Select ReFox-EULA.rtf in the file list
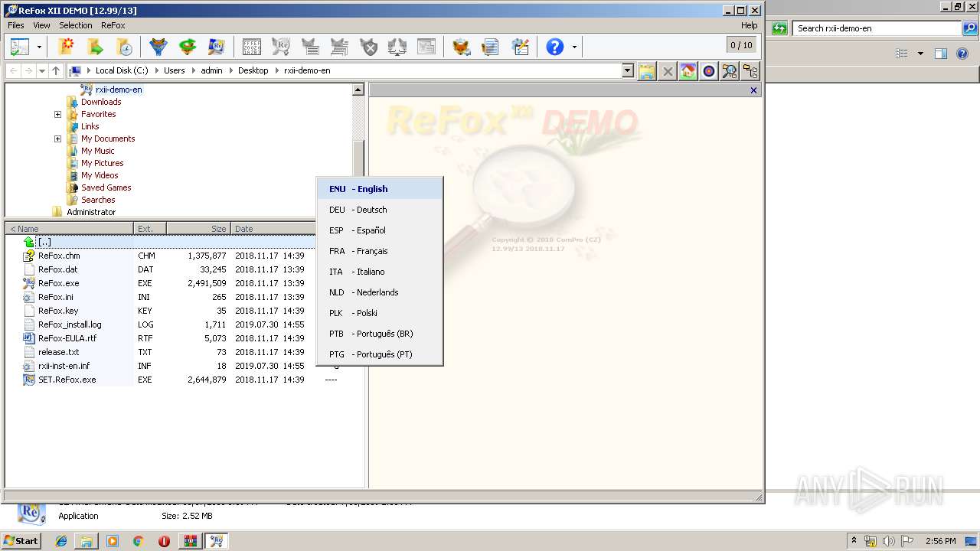The image size is (980, 551). tap(67, 338)
